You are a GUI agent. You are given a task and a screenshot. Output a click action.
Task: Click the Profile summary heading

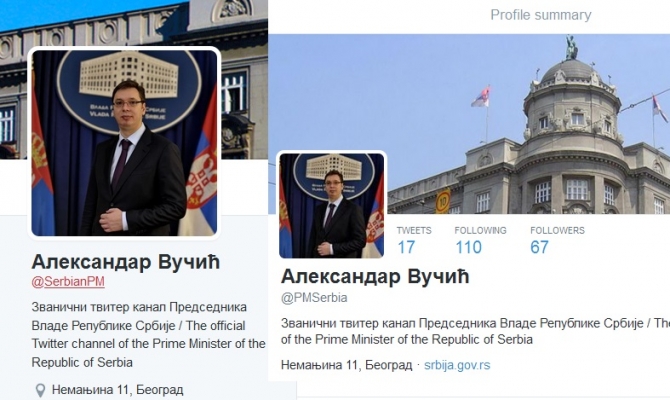[541, 15]
